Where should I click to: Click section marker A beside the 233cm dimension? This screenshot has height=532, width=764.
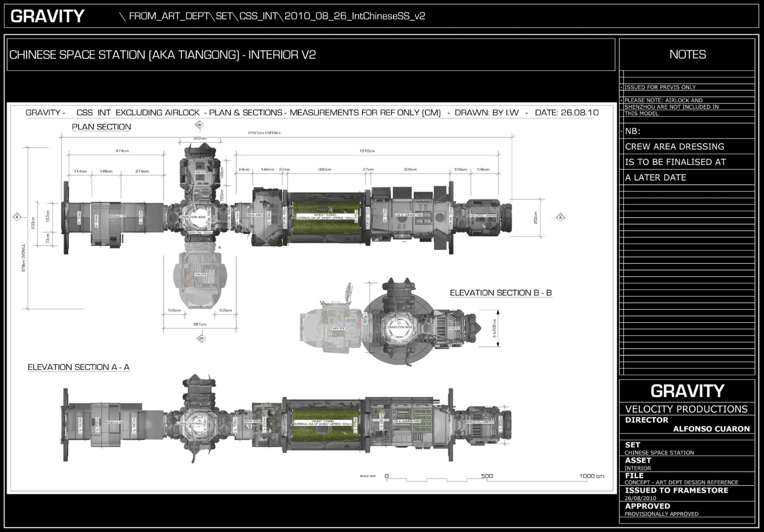pos(17,217)
